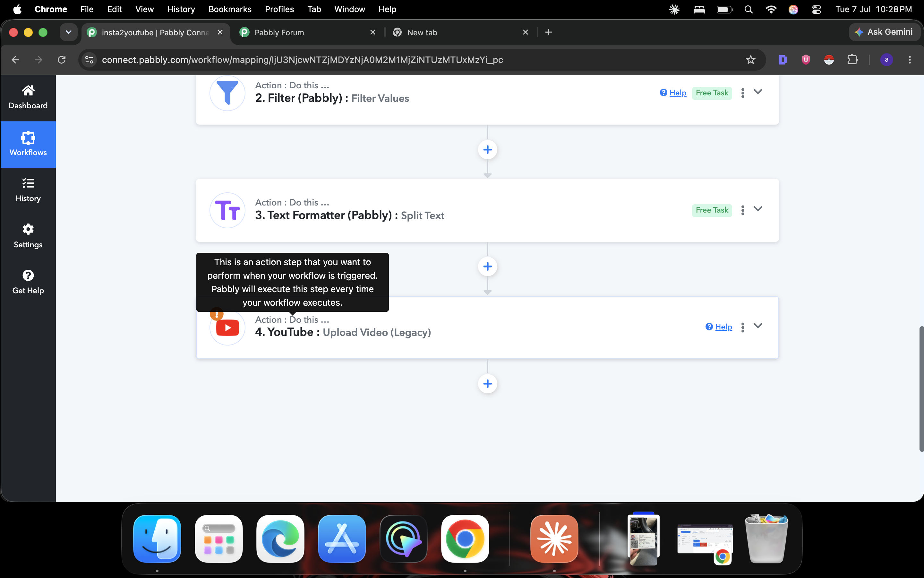Bookmark this page with the star icon
Image resolution: width=924 pixels, height=578 pixels.
[751, 60]
